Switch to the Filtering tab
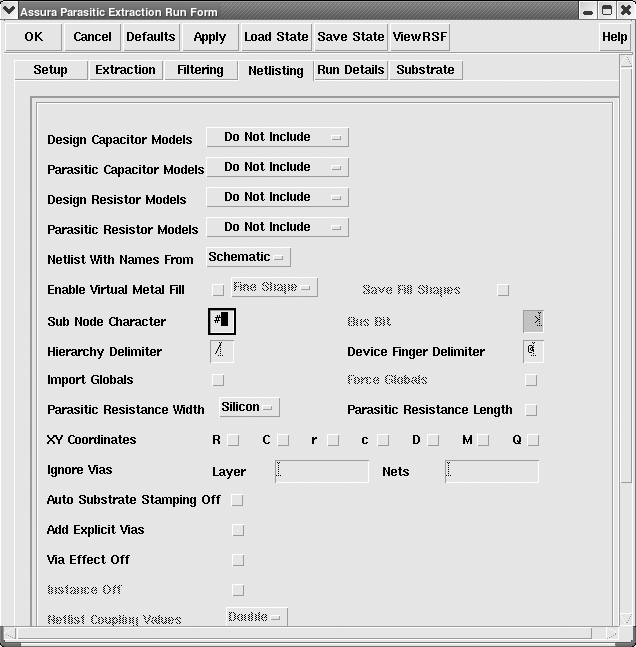 pyautogui.click(x=201, y=70)
